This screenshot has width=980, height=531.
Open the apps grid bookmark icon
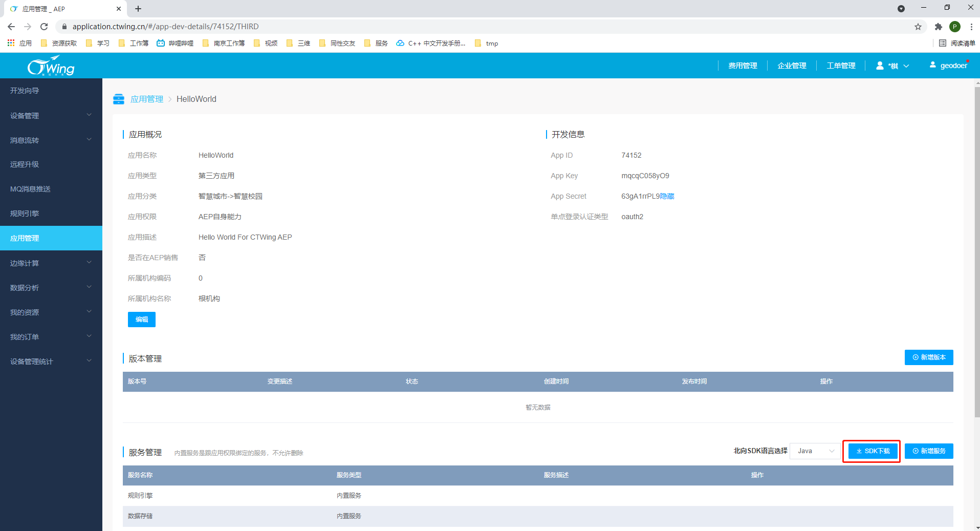click(11, 43)
